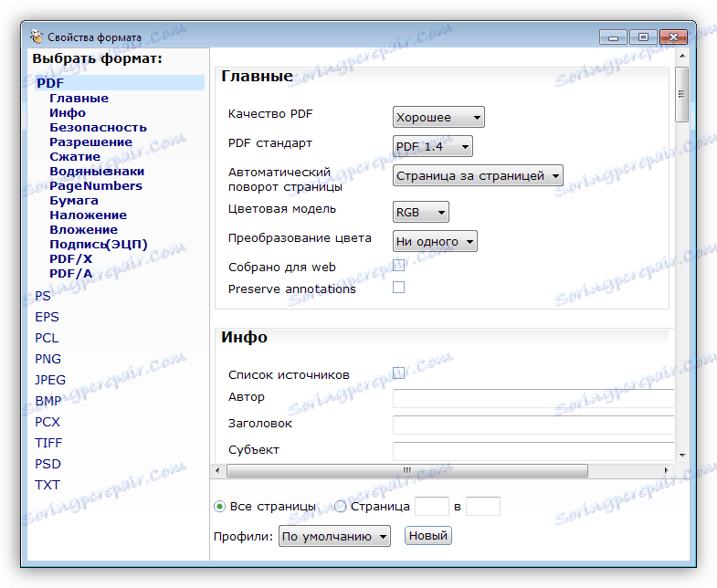Choose the EPS format
The image size is (717, 588).
click(47, 317)
